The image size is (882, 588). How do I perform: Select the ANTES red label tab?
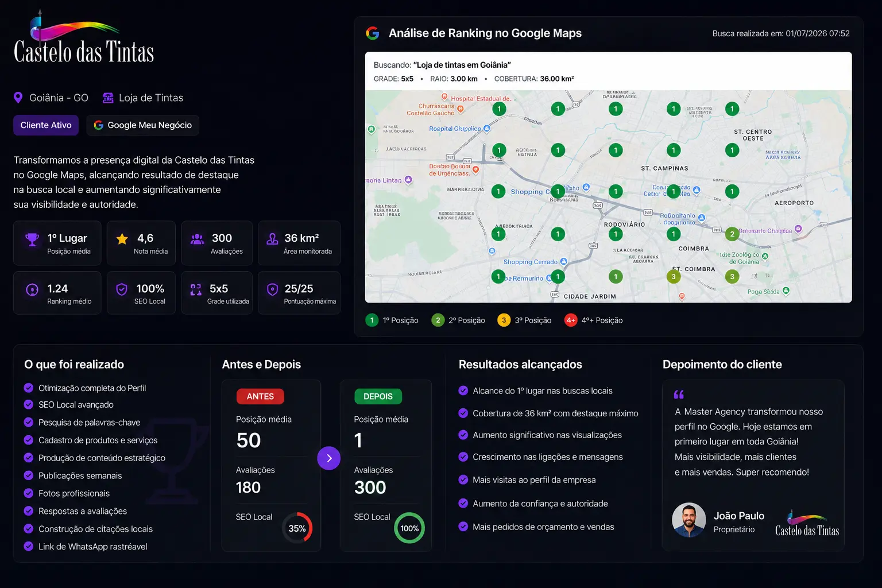coord(261,396)
